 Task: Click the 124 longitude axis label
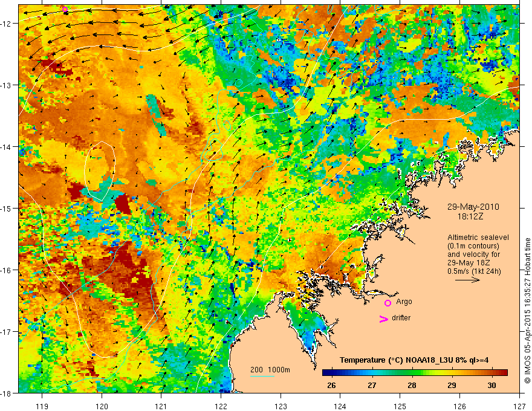click(x=340, y=406)
